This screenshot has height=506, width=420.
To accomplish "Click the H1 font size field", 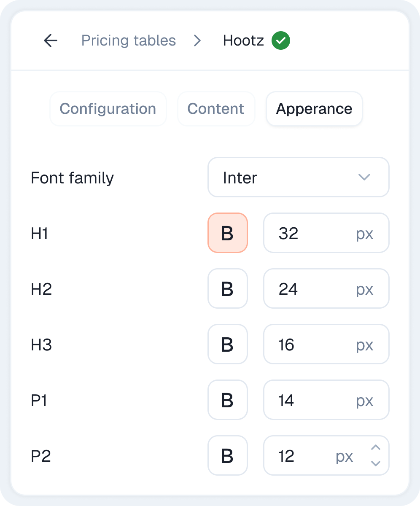I will [x=312, y=233].
